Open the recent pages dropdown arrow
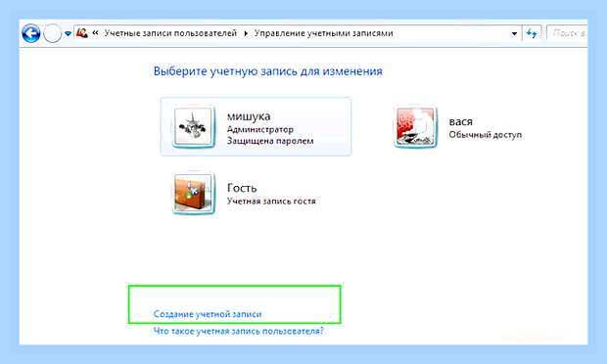 [x=68, y=34]
